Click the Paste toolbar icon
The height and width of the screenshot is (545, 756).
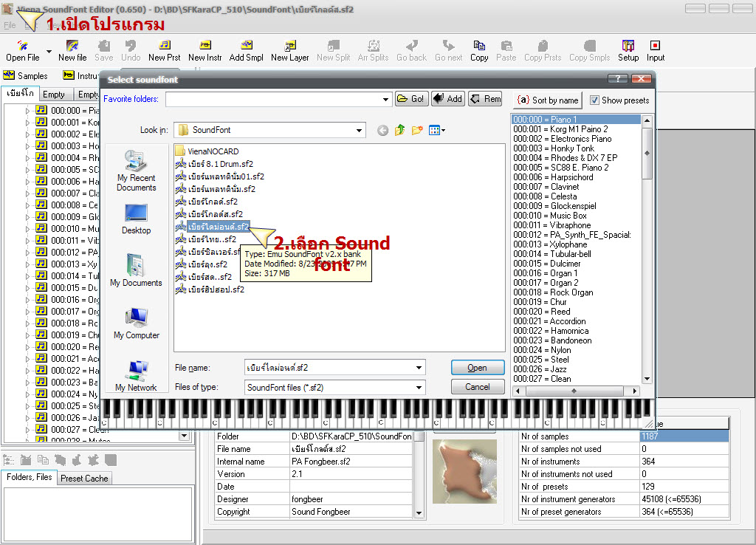coord(506,51)
